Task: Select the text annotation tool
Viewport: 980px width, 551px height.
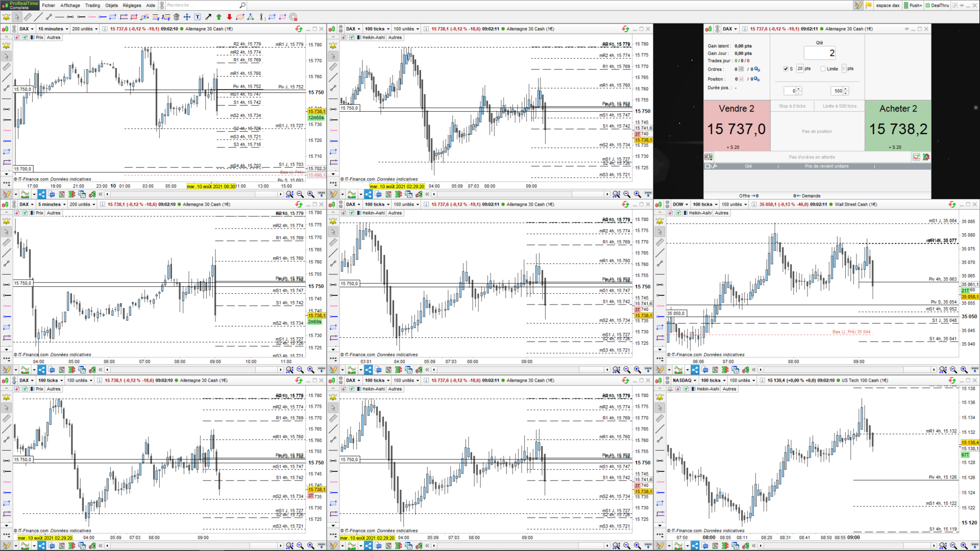Action: point(198,17)
